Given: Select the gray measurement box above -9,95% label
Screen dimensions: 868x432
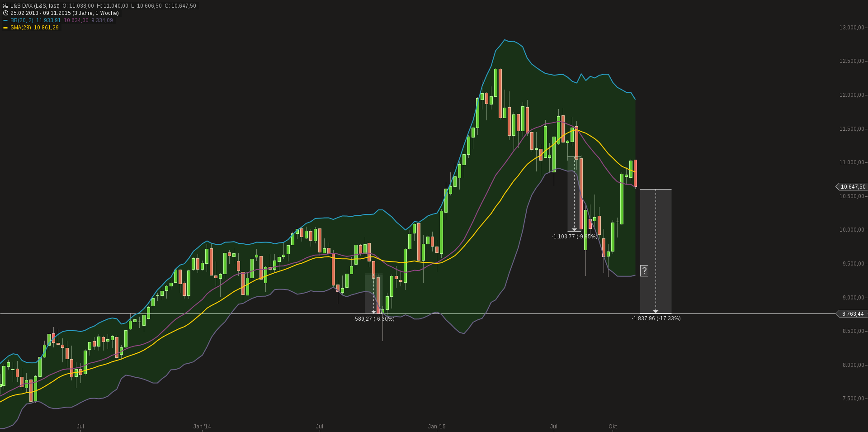Looking at the screenshot, I should (x=574, y=194).
